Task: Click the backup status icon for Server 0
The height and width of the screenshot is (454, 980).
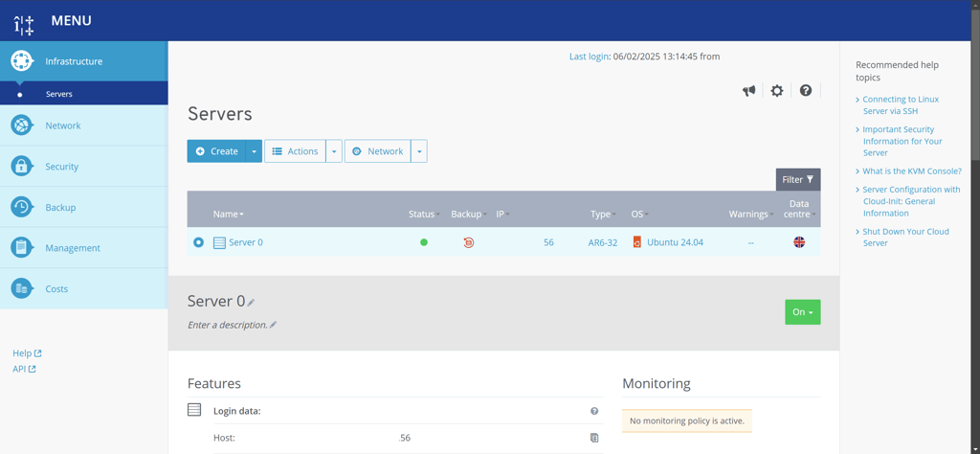Action: click(469, 242)
